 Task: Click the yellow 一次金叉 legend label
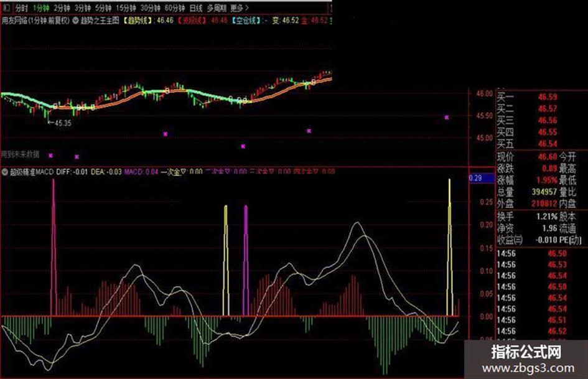[x=174, y=172]
